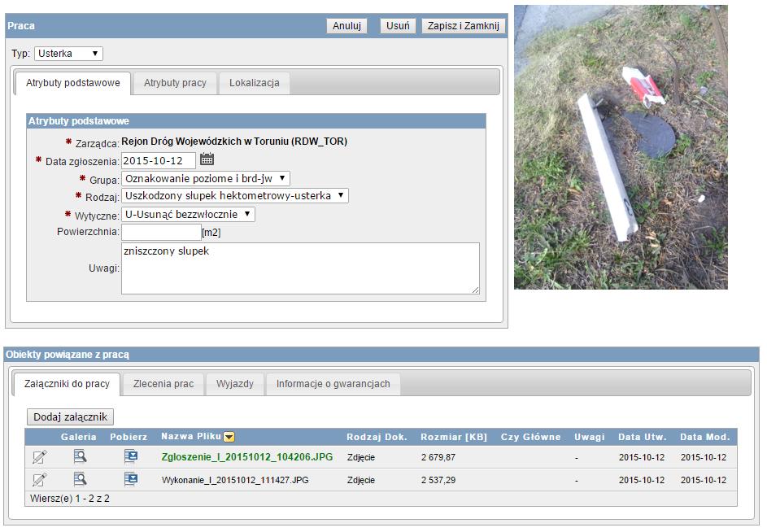Click Zdjęcie cell in Wykonanie row
The height and width of the screenshot is (532, 767).
click(x=361, y=480)
